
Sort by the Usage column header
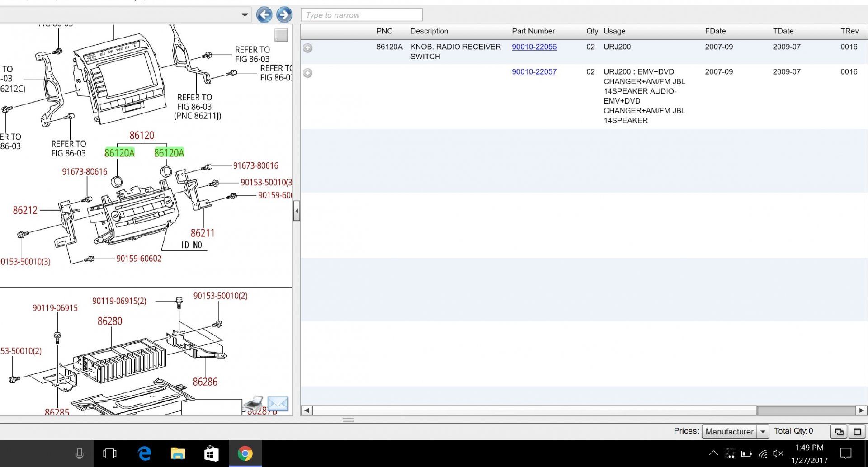coord(614,31)
